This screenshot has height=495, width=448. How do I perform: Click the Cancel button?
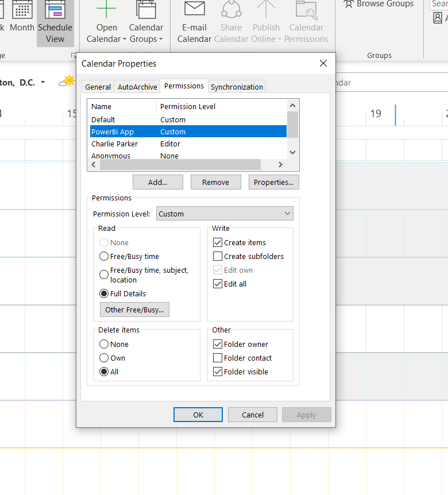[x=253, y=415]
